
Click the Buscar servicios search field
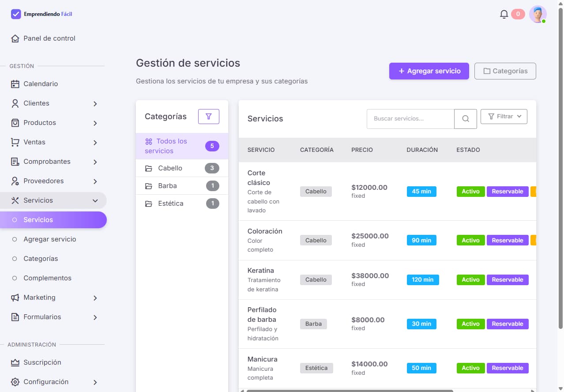pos(410,119)
